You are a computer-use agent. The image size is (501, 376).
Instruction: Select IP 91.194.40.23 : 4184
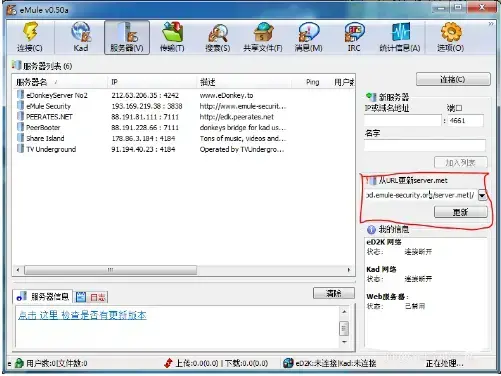pyautogui.click(x=143, y=149)
